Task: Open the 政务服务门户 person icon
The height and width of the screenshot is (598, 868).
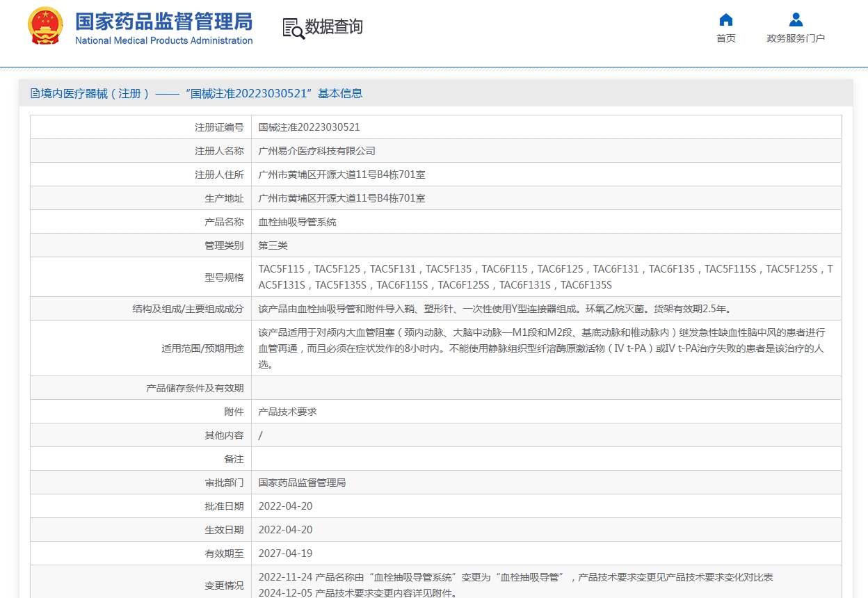Action: tap(796, 19)
